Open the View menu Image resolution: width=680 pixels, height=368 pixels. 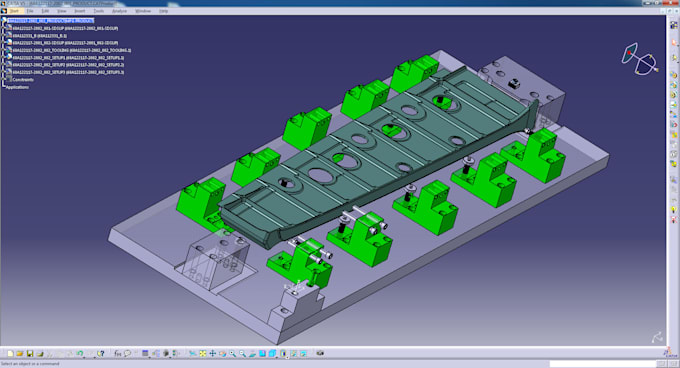click(x=62, y=11)
